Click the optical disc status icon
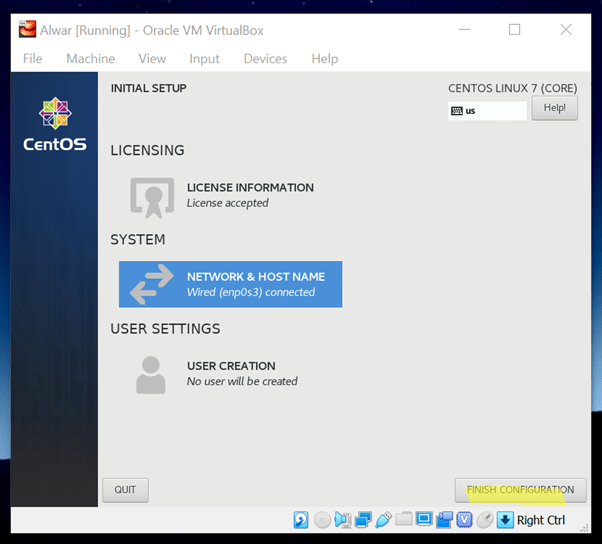This screenshot has width=602, height=544. pyautogui.click(x=322, y=520)
